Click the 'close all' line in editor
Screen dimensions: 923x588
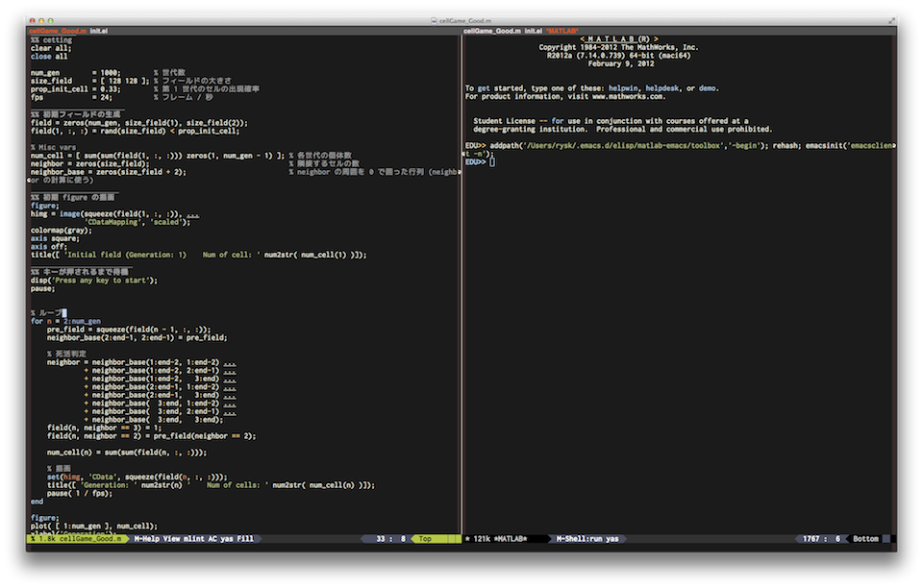[x=49, y=57]
